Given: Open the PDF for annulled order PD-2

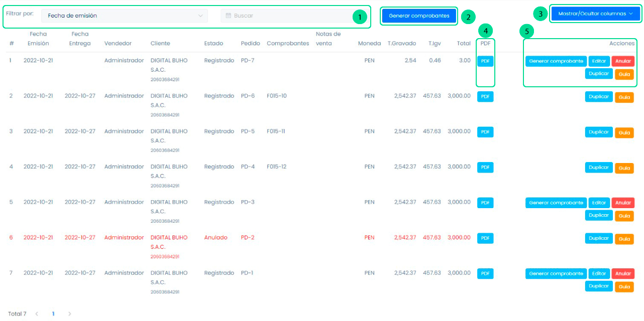Looking at the screenshot, I should coord(485,238).
